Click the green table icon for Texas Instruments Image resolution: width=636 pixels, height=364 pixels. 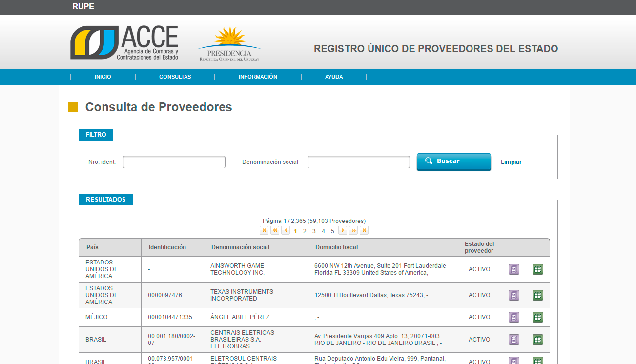click(537, 295)
